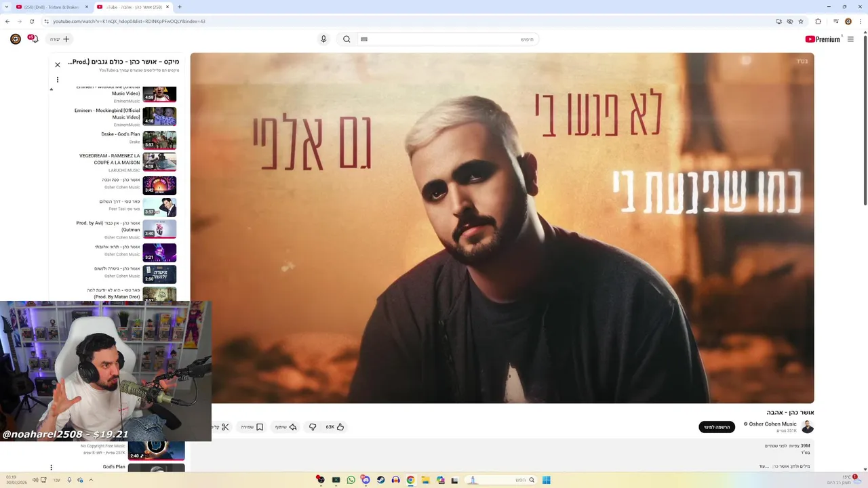The height and width of the screenshot is (488, 868).
Task: Open Steam from the taskbar
Action: click(380, 480)
